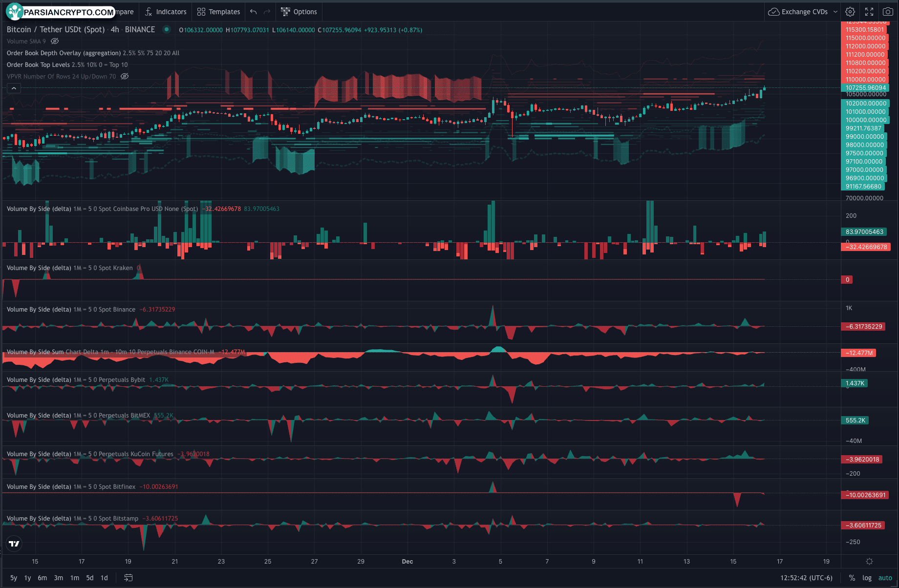Select the Perpetuals BitMEX Volume By Side label
This screenshot has width=899, height=588.
(79, 416)
